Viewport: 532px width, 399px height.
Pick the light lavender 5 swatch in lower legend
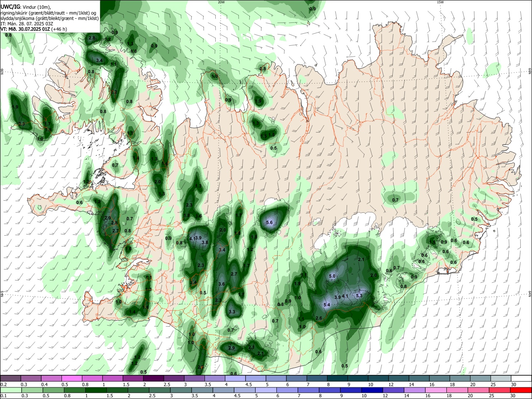pos(266,390)
